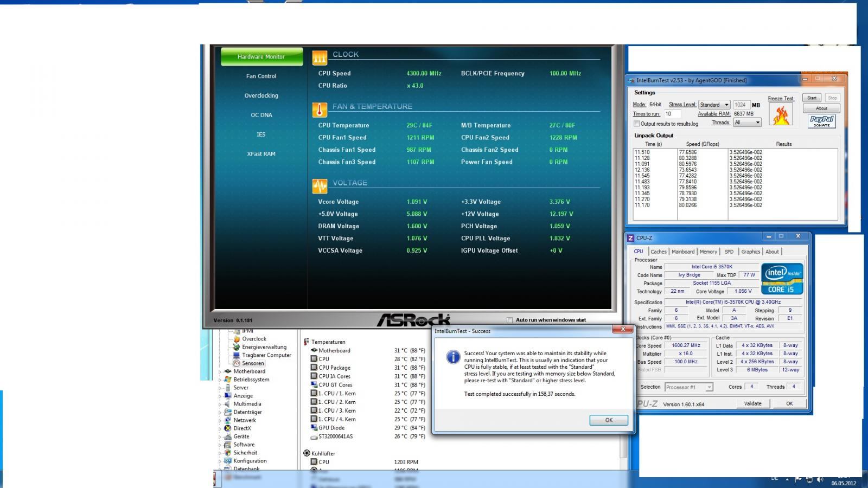
Task: Open the Processor #1 selection dropdown in CPU-Z
Action: (x=688, y=387)
